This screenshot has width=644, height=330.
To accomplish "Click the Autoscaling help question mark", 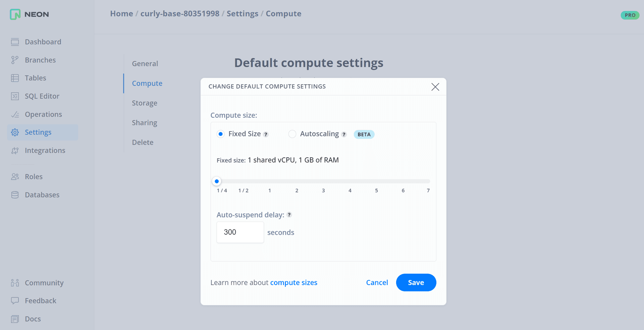I will [x=344, y=134].
